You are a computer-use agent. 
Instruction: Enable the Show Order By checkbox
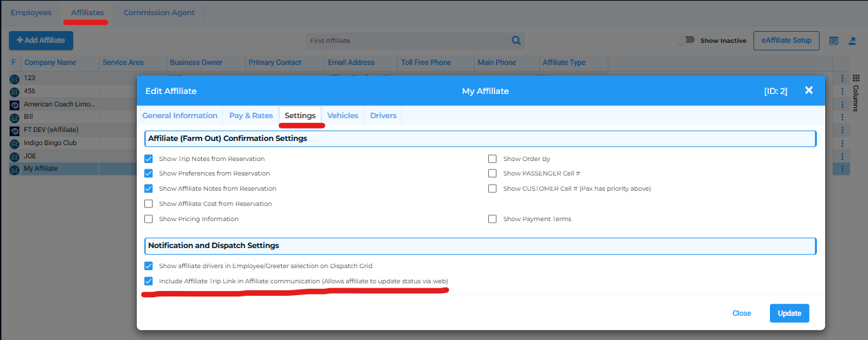[x=492, y=158]
